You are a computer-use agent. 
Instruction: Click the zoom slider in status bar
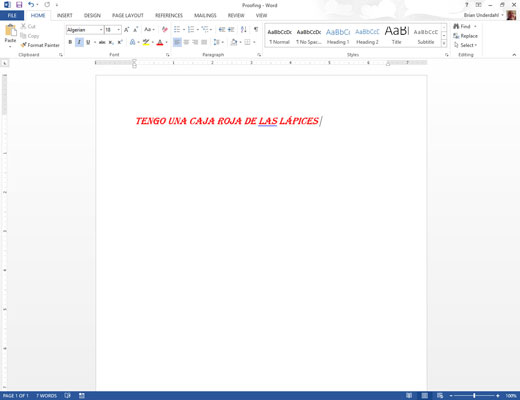pyautogui.click(x=474, y=396)
